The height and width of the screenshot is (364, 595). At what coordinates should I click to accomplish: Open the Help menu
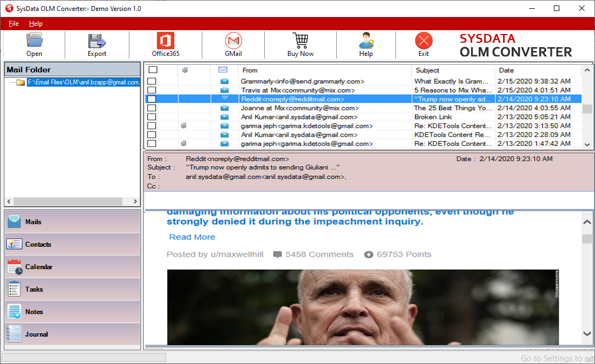(36, 24)
